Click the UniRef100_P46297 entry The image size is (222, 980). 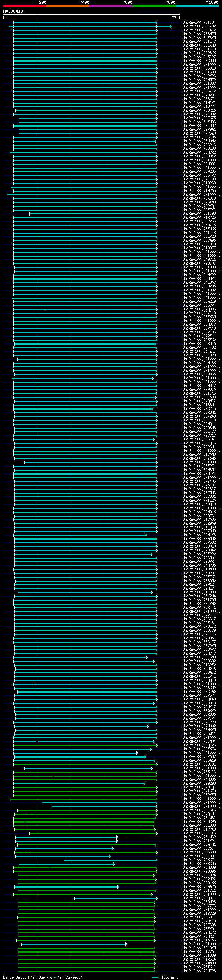pyautogui.click(x=199, y=57)
